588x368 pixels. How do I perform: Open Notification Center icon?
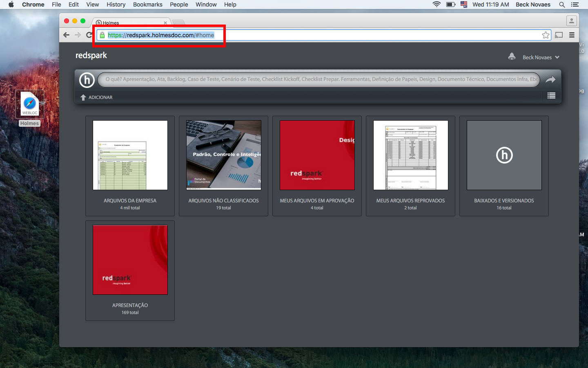(x=575, y=4)
